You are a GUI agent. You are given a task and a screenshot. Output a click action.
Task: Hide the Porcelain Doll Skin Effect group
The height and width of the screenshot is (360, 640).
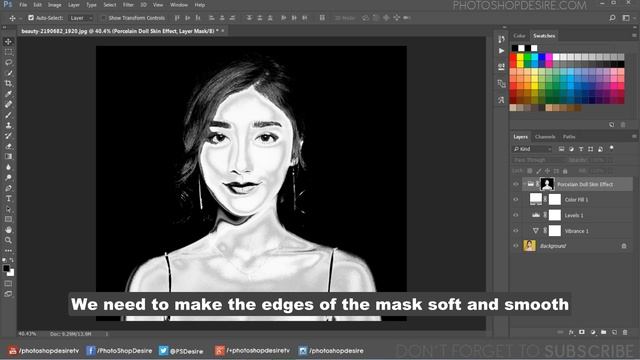click(x=516, y=184)
